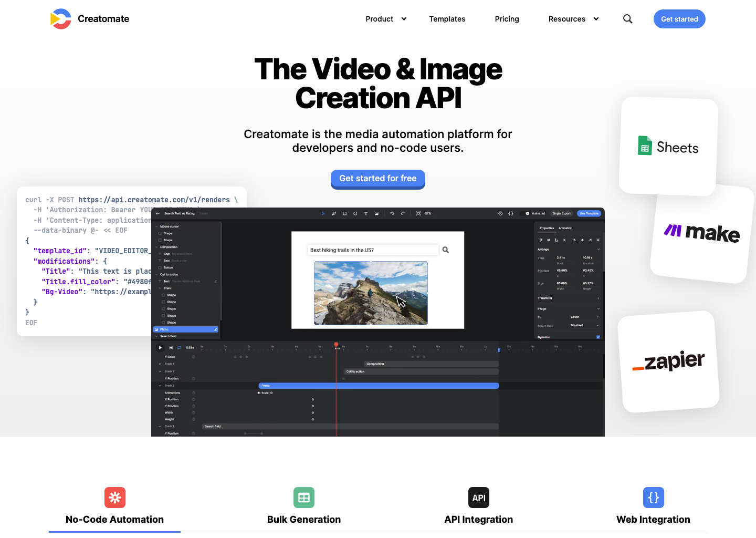756x538 pixels.
Task: Open version history clock icon
Action: (500, 214)
